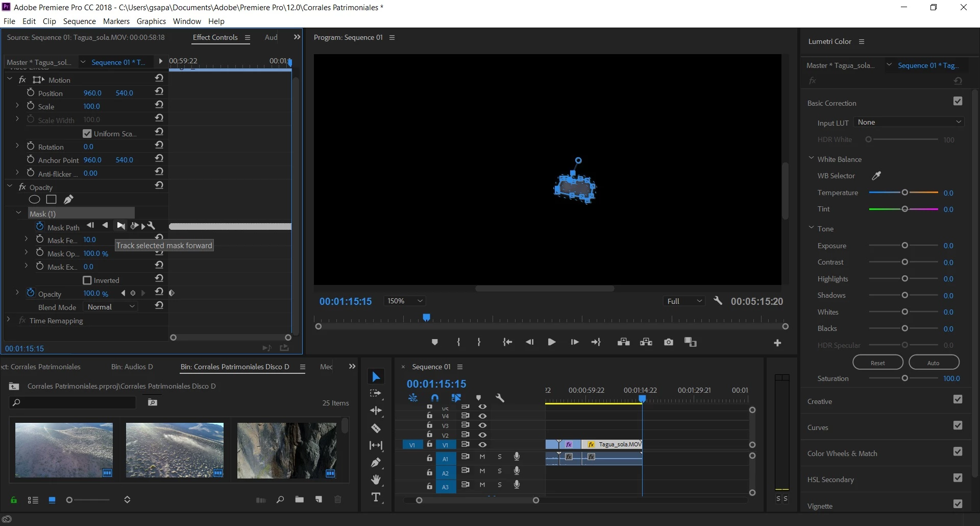
Task: Toggle Mask Path animation stopwatch
Action: 40,226
